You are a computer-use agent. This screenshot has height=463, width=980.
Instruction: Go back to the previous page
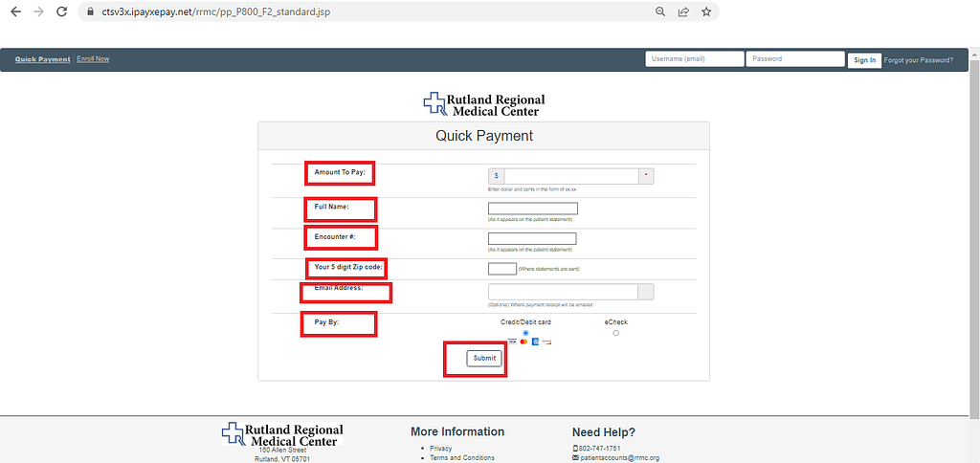pos(15,11)
